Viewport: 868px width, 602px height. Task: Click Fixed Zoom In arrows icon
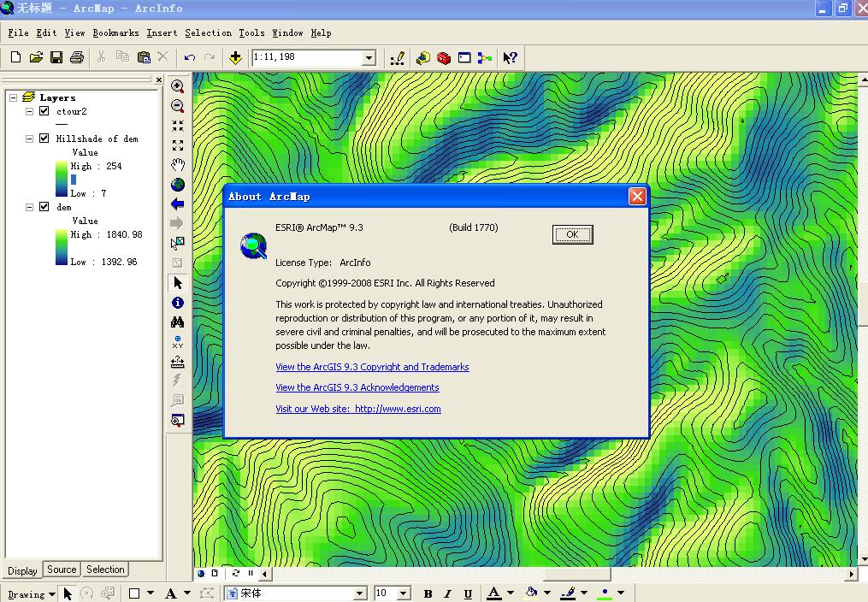pos(178,126)
